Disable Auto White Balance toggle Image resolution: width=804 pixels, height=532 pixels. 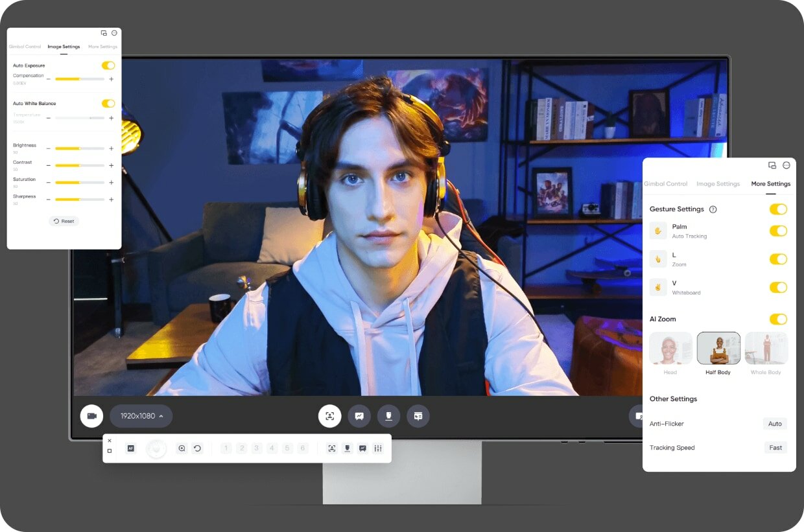108,104
